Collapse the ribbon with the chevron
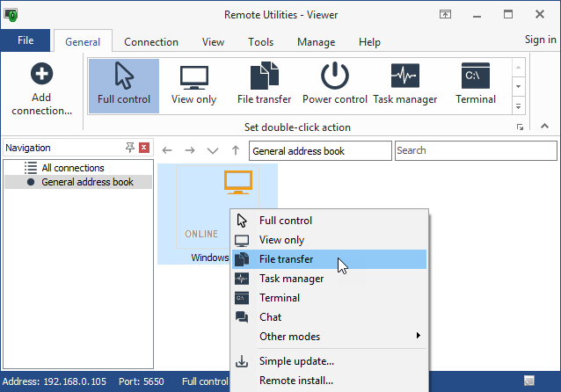This screenshot has width=561, height=392. point(544,126)
